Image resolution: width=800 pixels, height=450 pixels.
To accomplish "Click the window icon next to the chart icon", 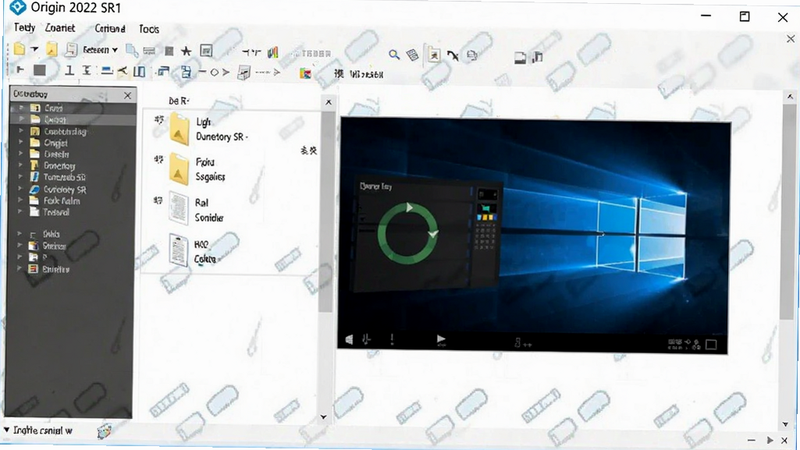I will tap(520, 58).
